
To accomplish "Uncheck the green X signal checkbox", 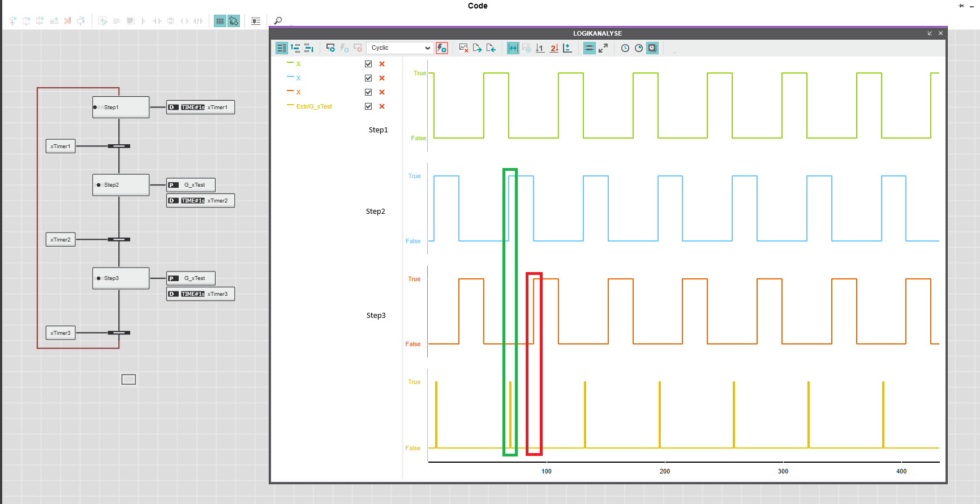I will [x=368, y=64].
